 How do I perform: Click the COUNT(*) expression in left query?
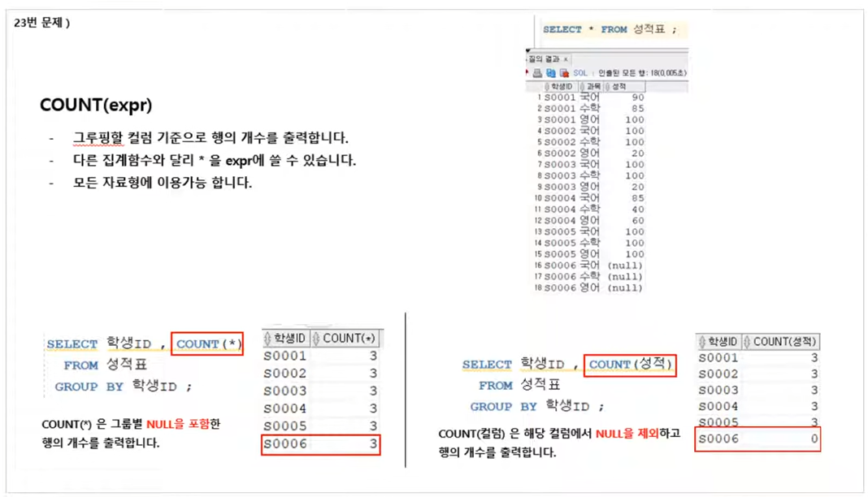tap(207, 344)
